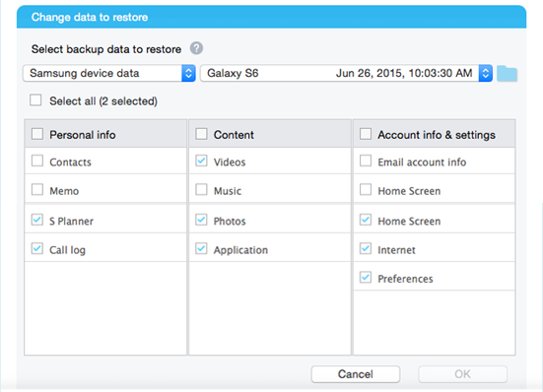
Task: Uncheck the Videos checkbox
Action: point(201,161)
